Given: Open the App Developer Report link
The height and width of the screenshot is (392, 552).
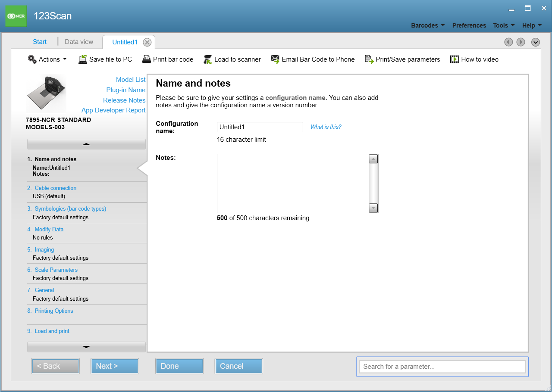Looking at the screenshot, I should (113, 110).
